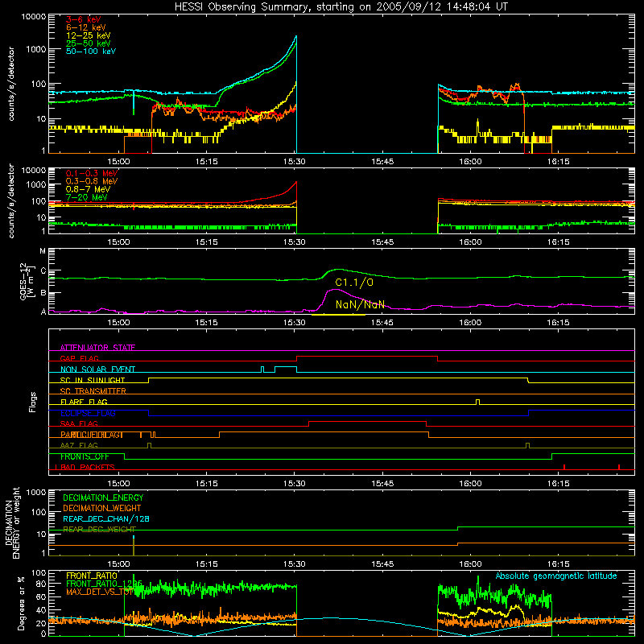Click the NaN/NaN annotation in GOES panel
The width and height of the screenshot is (644, 644).
pyautogui.click(x=360, y=304)
